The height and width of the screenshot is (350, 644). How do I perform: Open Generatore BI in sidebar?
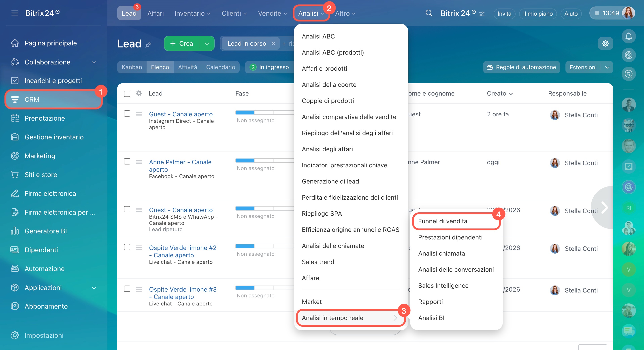pyautogui.click(x=45, y=231)
